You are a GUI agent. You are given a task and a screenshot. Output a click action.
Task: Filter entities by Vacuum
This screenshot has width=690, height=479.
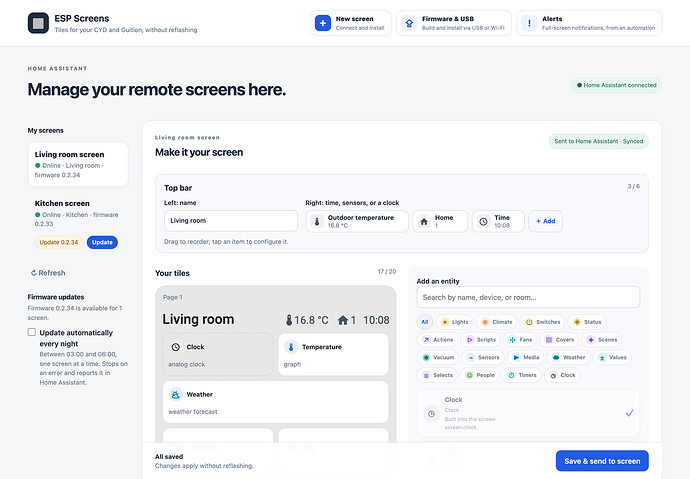[438, 357]
